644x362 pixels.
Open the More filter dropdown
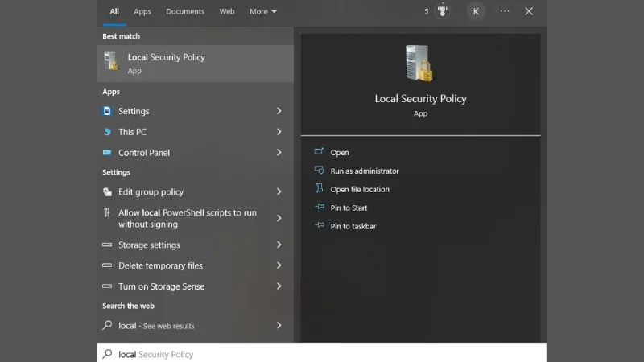click(x=263, y=11)
